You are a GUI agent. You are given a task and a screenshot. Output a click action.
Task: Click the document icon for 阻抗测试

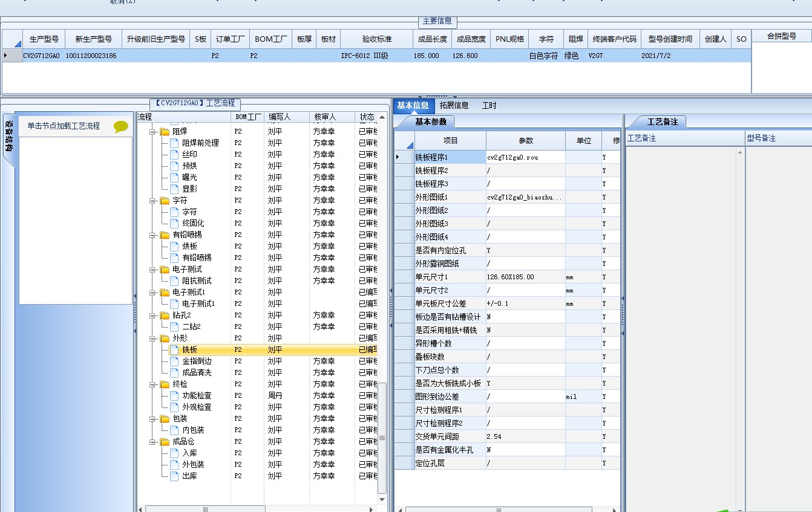point(175,280)
